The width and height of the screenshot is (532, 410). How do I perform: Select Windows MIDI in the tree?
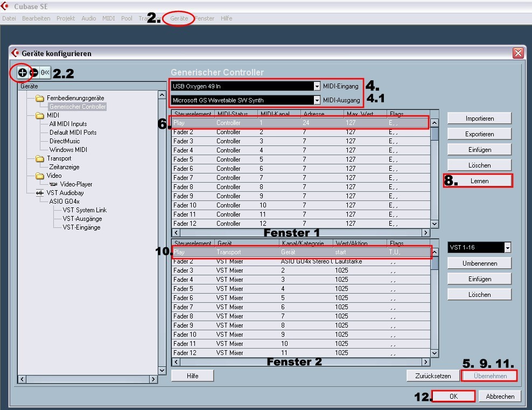coord(68,150)
